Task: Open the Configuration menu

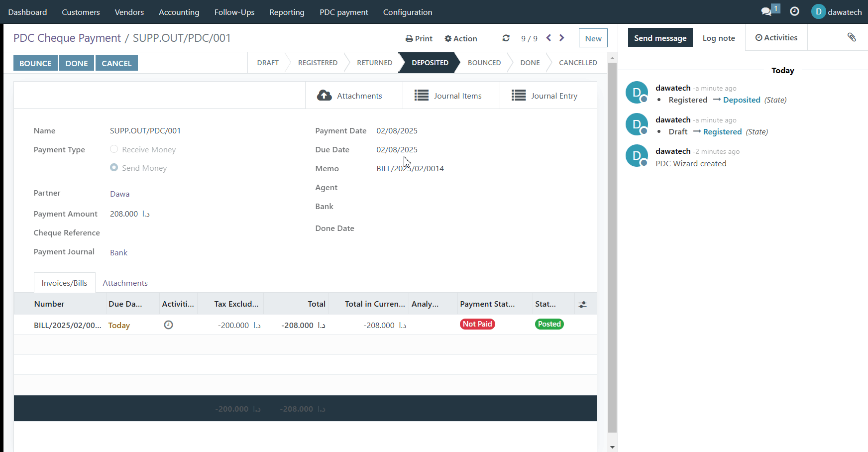Action: [408, 12]
